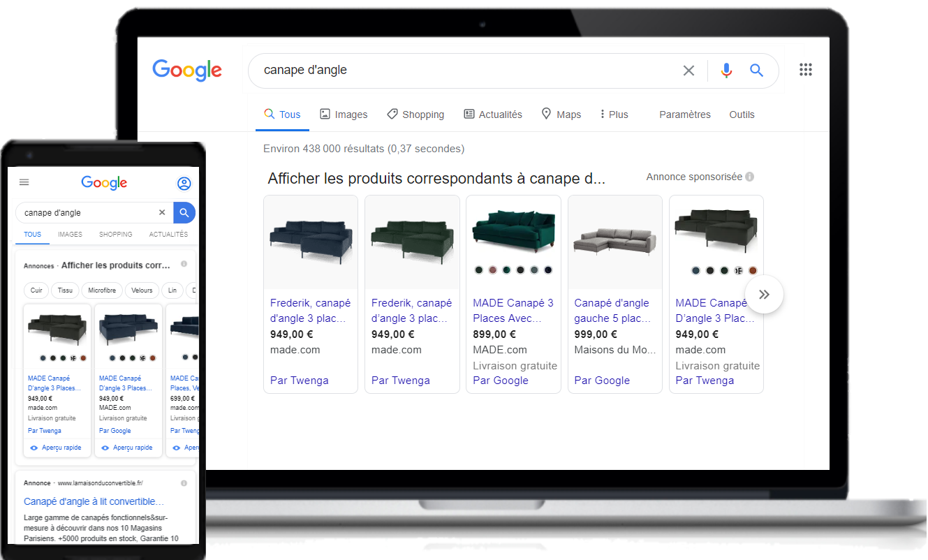Open the Google apps grid icon
This screenshot has width=928, height=560.
click(806, 70)
